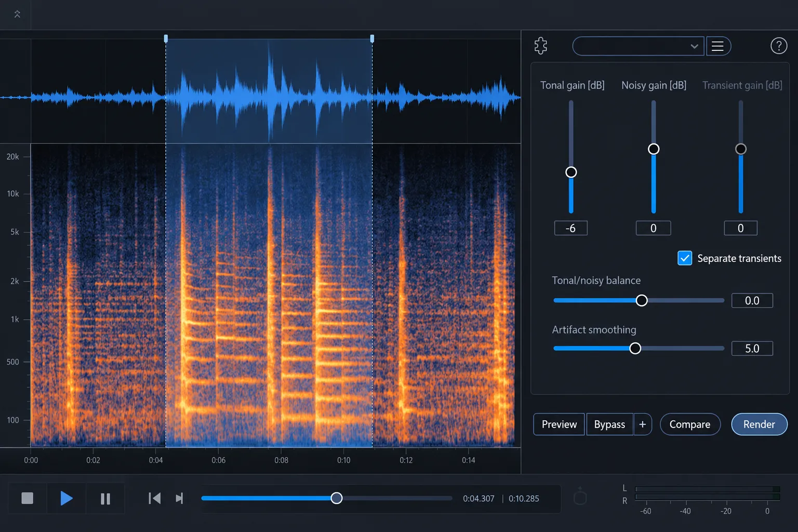The image size is (798, 532).
Task: Click the 0:08 mark on the time ruler
Action: coord(281,460)
